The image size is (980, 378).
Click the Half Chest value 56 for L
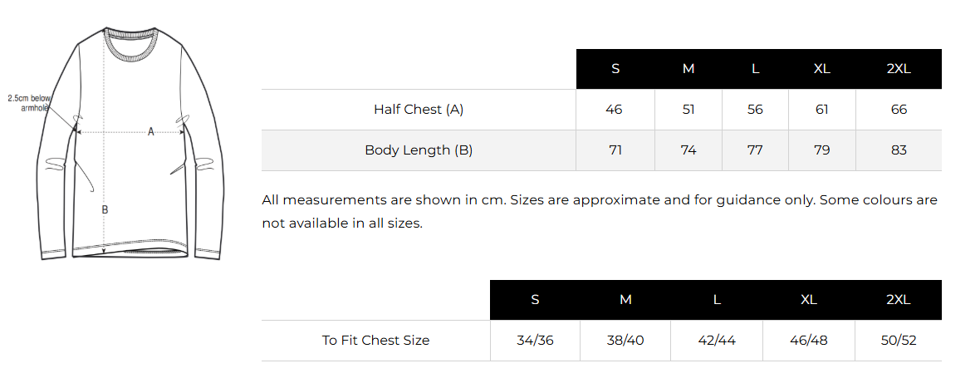755,110
